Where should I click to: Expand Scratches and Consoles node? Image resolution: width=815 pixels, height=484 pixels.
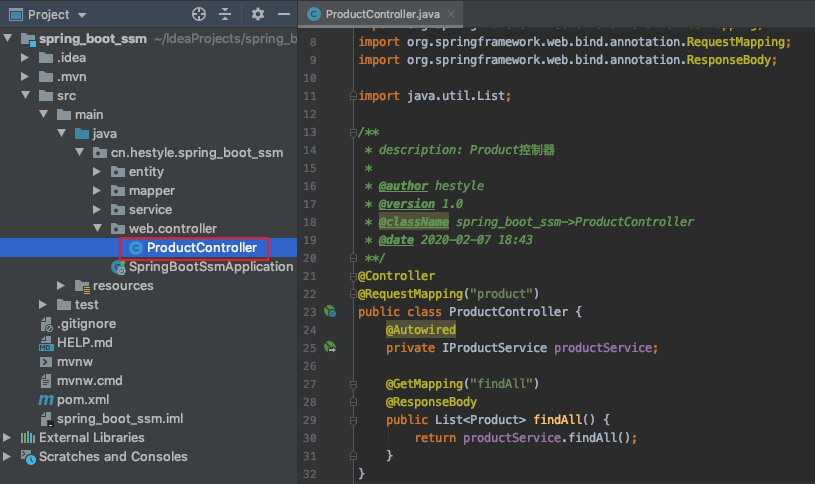click(7, 456)
